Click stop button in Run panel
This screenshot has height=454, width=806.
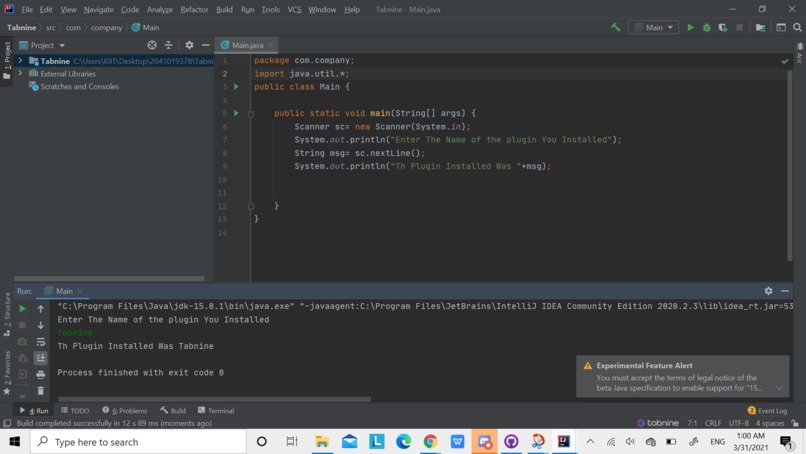tap(22, 325)
